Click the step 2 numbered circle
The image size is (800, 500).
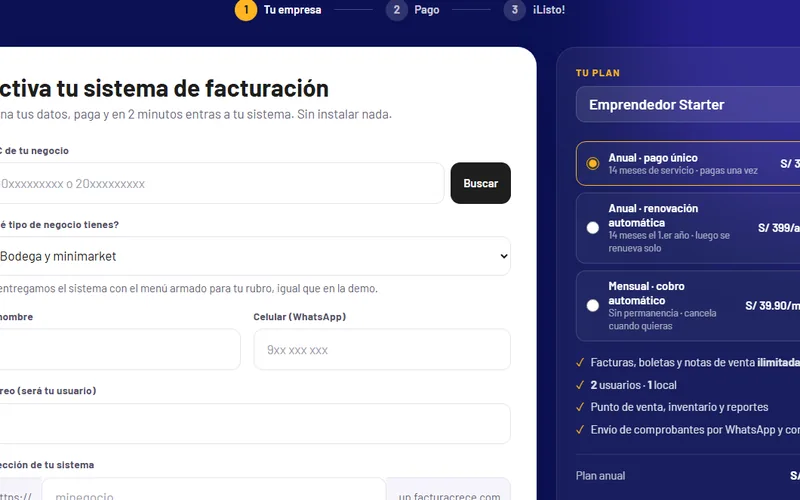396,10
